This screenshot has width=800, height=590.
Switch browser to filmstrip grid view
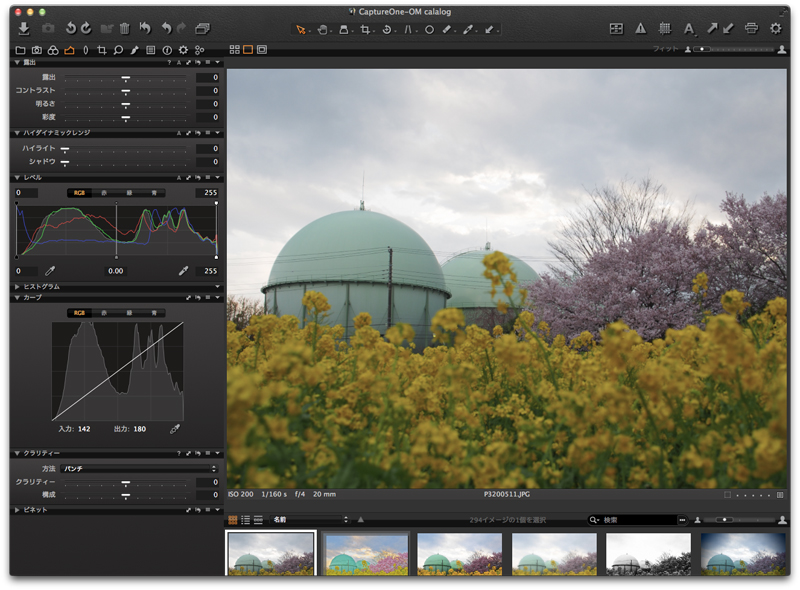tap(233, 520)
